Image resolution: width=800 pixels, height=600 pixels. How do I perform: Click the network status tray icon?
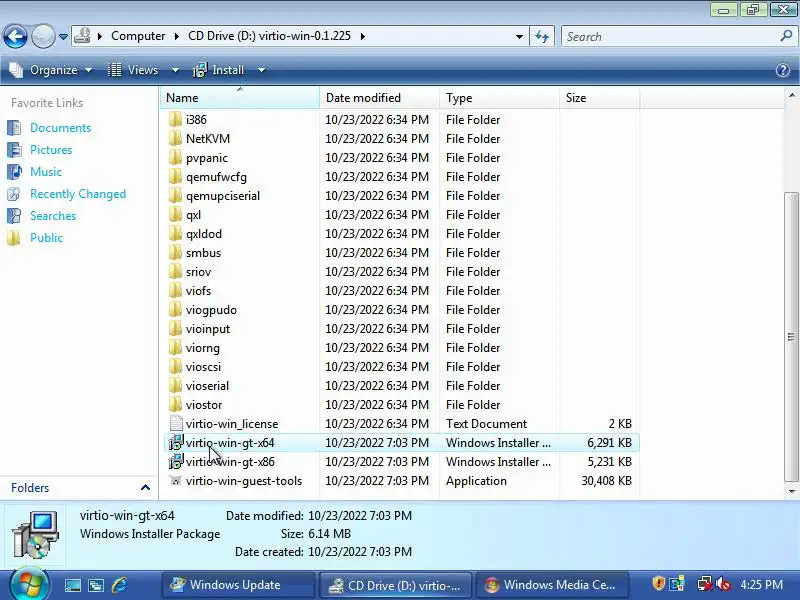pyautogui.click(x=705, y=584)
